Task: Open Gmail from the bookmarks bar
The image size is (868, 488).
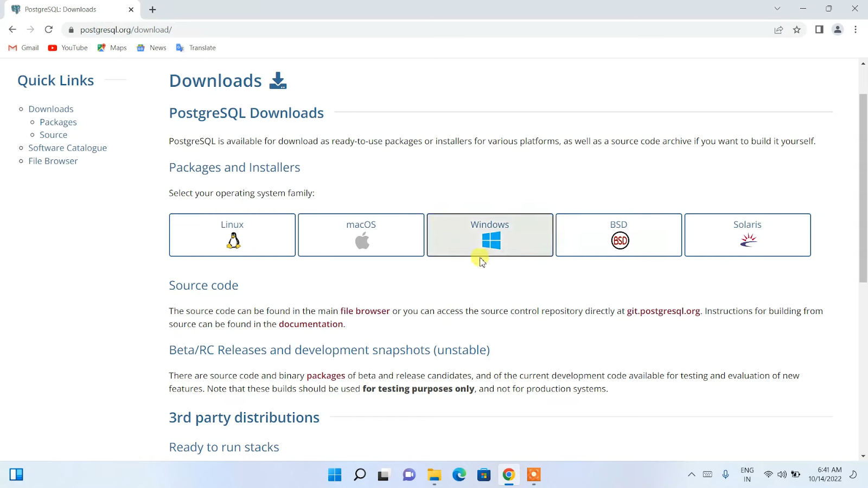Action: (x=23, y=48)
